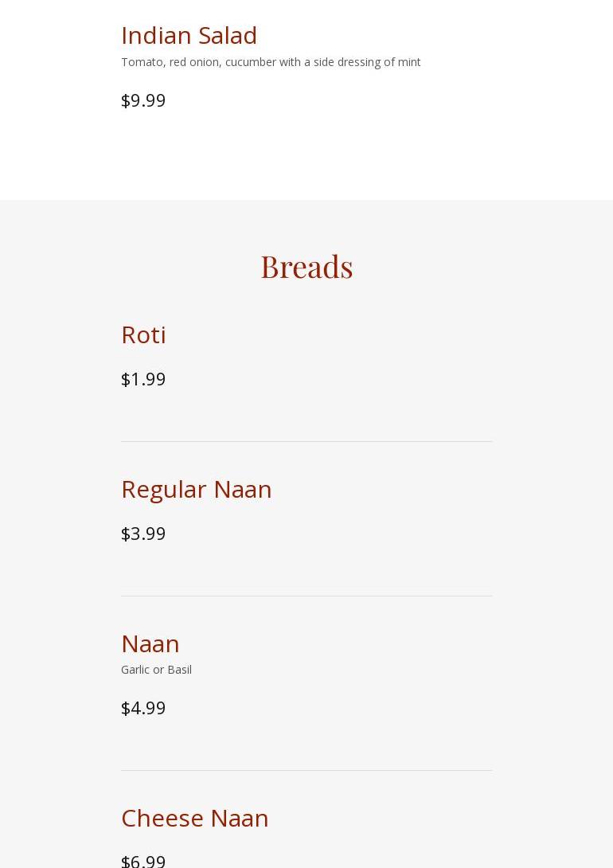Click the Indian Salad item title
The height and width of the screenshot is (868, 613).
pos(189,35)
